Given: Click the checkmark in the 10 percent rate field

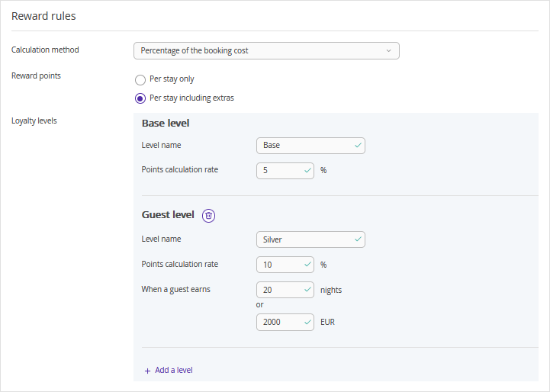Looking at the screenshot, I should pos(307,265).
